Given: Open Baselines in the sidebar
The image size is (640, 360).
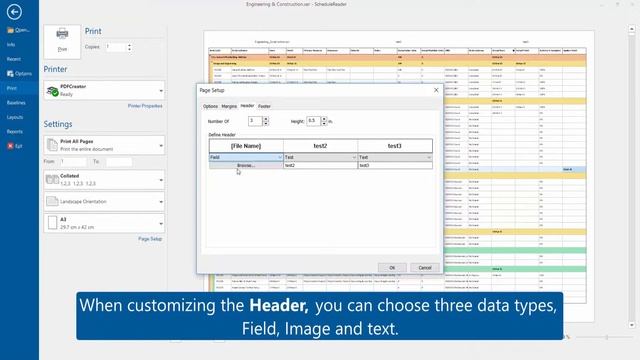Looking at the screenshot, I should pyautogui.click(x=16, y=103).
